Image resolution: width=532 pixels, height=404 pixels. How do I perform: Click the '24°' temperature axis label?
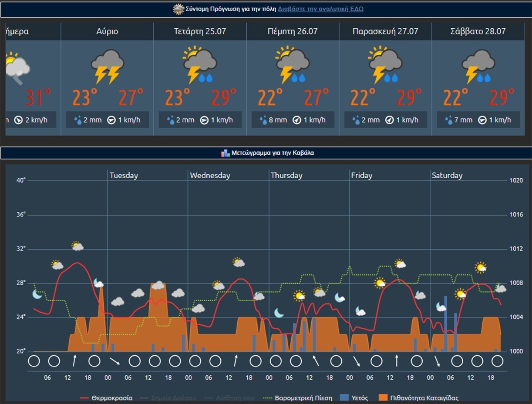point(21,317)
